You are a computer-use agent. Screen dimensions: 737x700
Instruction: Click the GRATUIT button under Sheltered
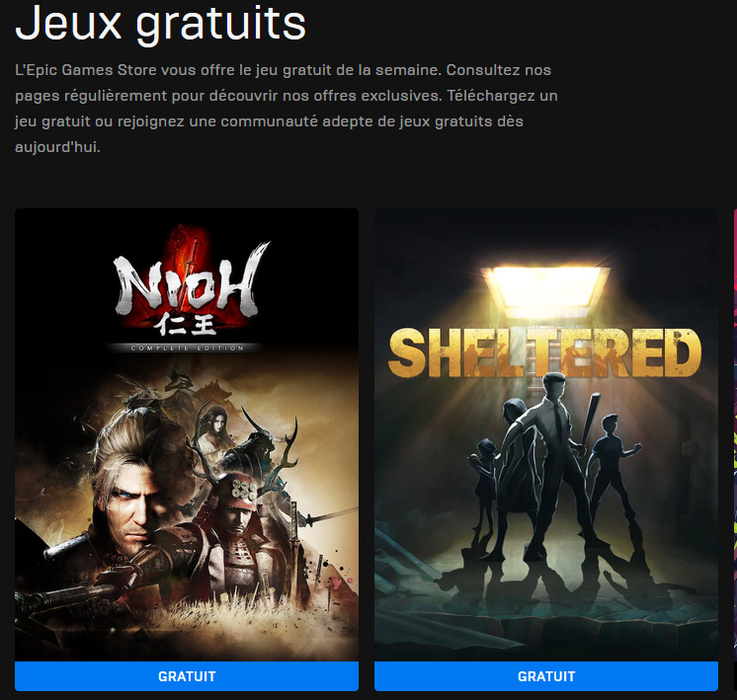coord(546,676)
